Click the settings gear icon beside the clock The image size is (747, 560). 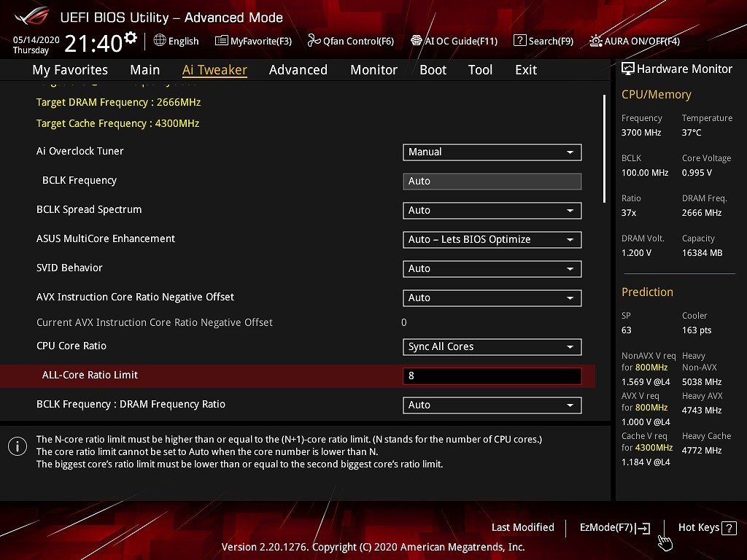tap(131, 38)
